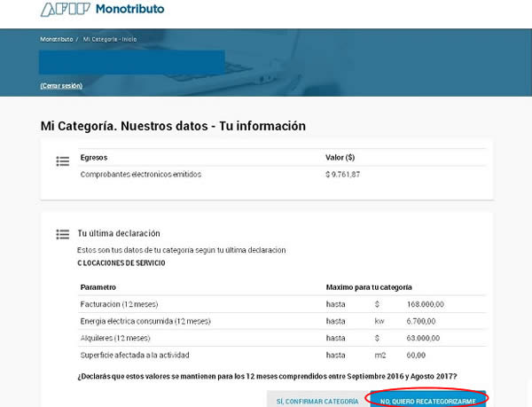Click the Monotributo header title
The image size is (532, 407).
[130, 9]
